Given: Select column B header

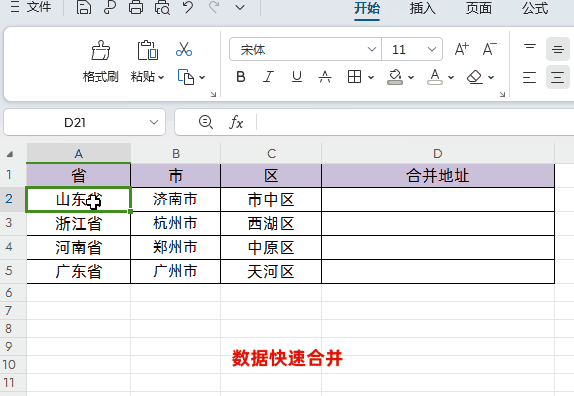Looking at the screenshot, I should point(176,154).
